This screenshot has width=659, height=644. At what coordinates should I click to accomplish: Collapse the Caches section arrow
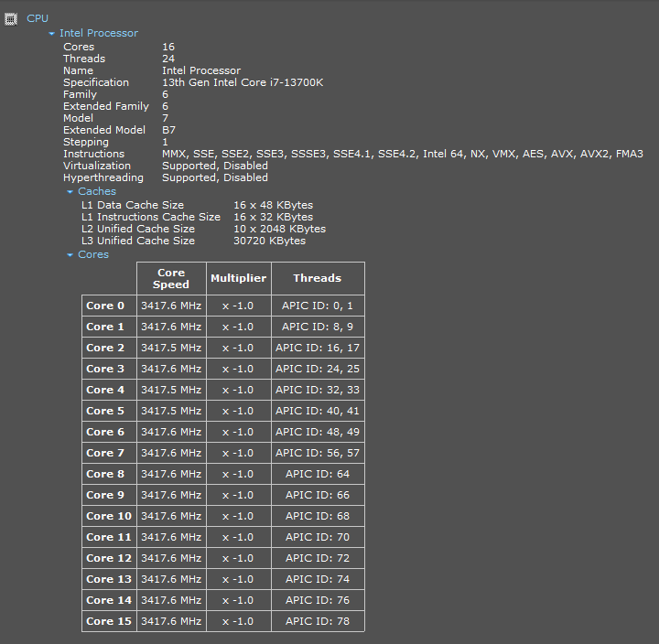coord(70,192)
